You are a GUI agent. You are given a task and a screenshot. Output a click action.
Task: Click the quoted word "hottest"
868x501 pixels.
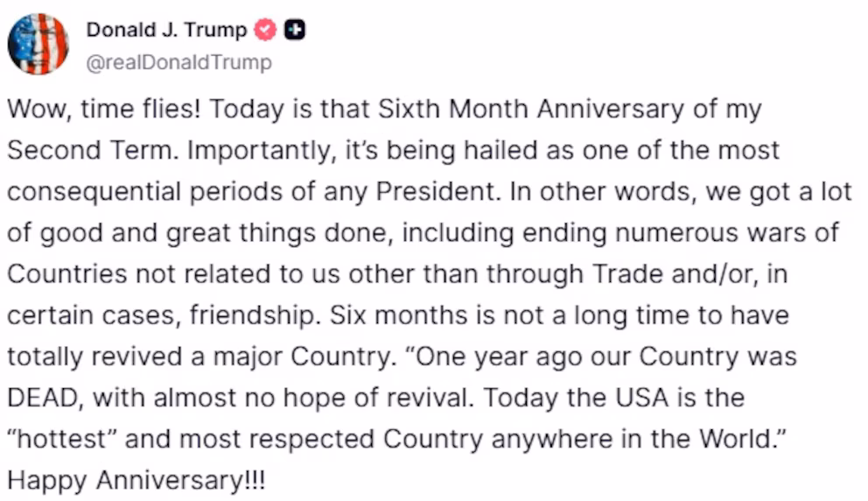[x=61, y=438]
